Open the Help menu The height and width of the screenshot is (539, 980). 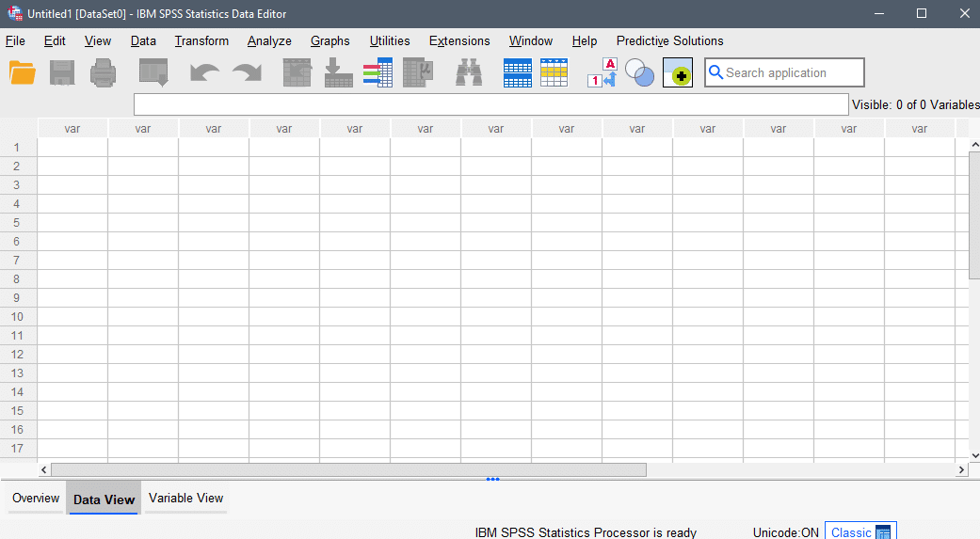(x=585, y=41)
